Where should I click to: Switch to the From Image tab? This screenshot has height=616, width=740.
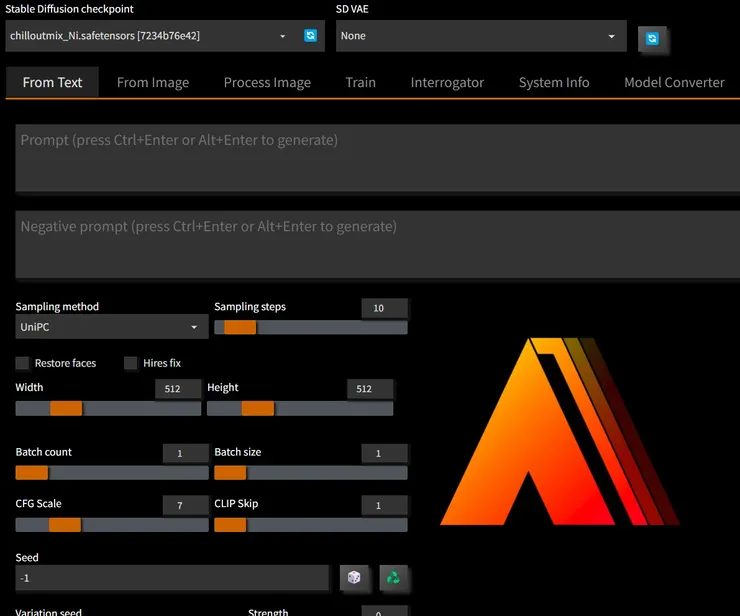pos(153,83)
